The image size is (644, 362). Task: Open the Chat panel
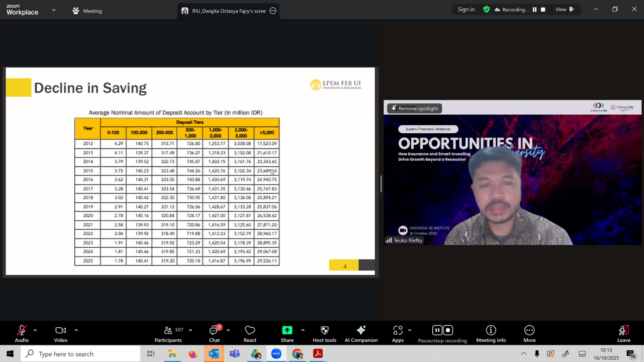pyautogui.click(x=214, y=333)
